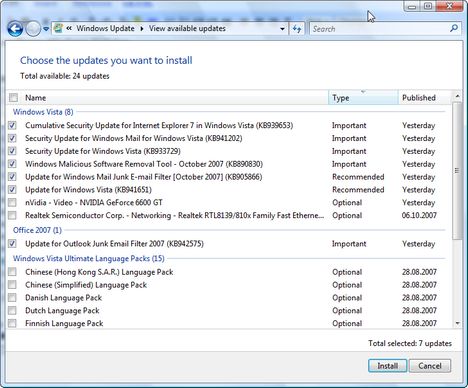Uncheck Update for Outlook Junk Email Filter
This screenshot has width=468, height=388.
pos(12,244)
